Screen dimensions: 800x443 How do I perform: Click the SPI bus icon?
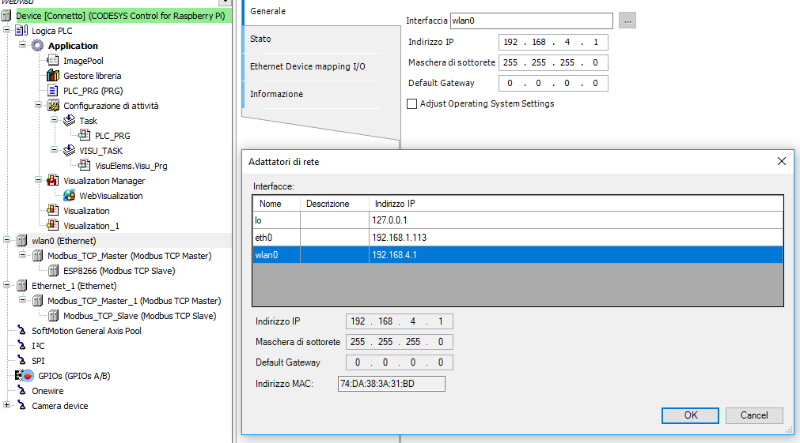coord(21,361)
